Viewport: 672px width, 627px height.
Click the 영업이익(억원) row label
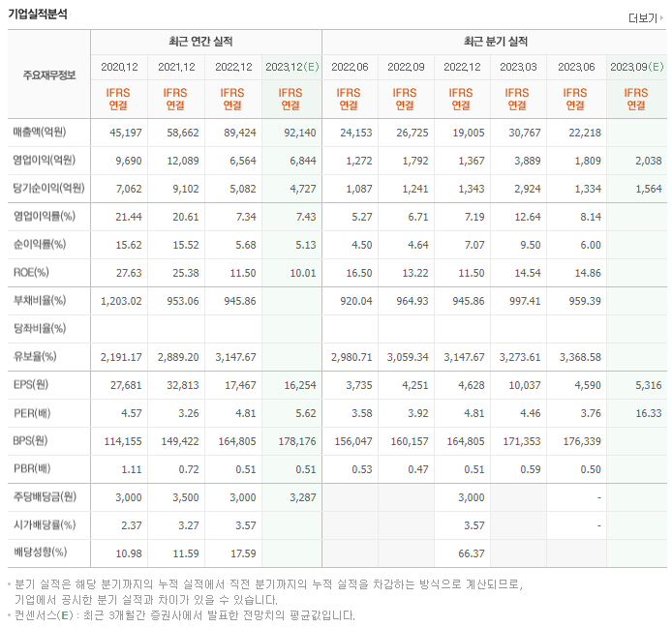click(45, 161)
